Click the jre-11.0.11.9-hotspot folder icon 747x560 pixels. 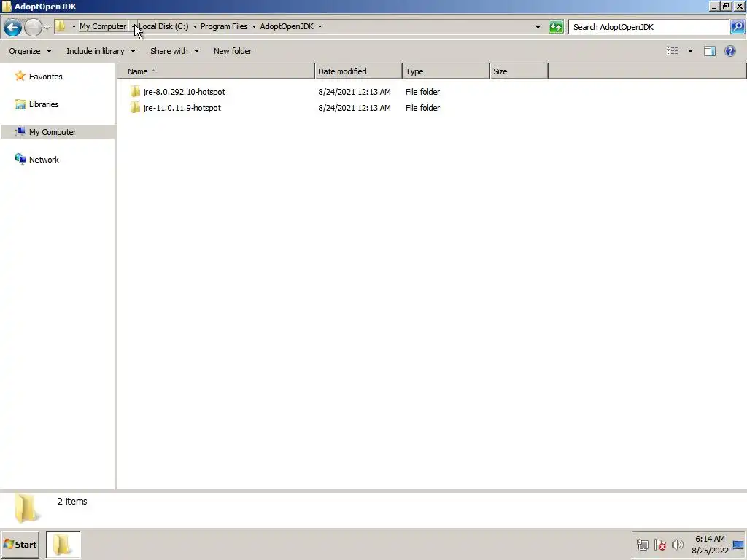click(x=135, y=108)
